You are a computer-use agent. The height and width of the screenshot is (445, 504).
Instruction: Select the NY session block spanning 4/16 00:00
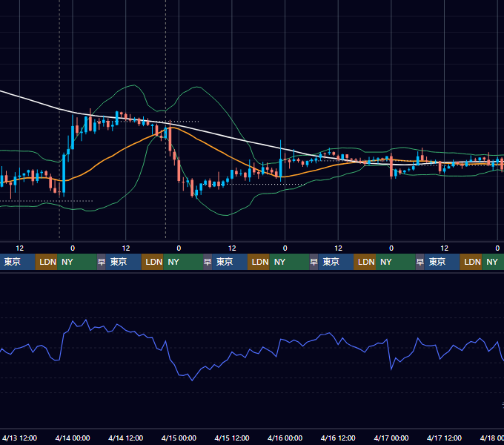[x=289, y=262]
